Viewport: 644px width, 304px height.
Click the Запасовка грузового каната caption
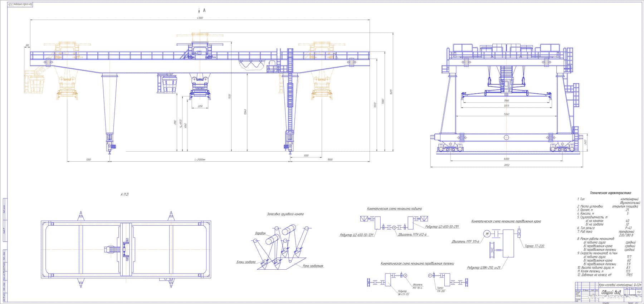[x=285, y=214]
